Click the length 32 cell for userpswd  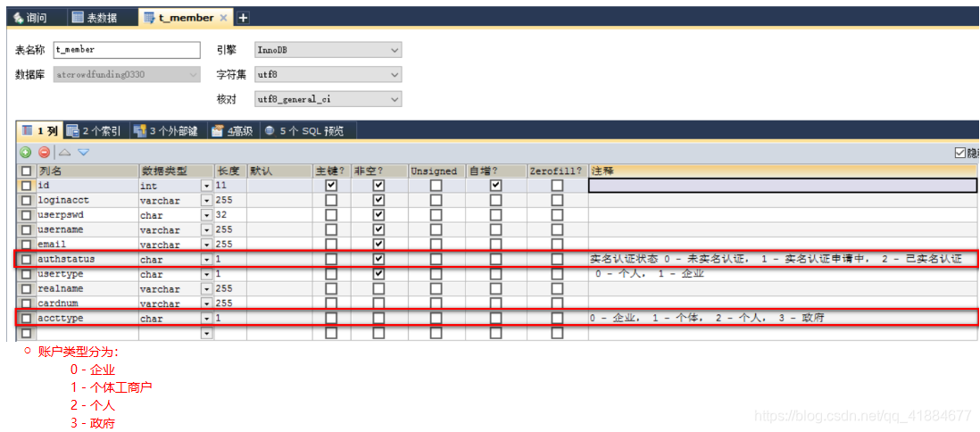click(x=230, y=215)
